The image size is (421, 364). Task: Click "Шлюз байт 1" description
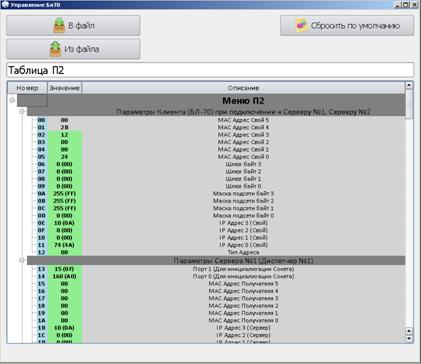243,178
